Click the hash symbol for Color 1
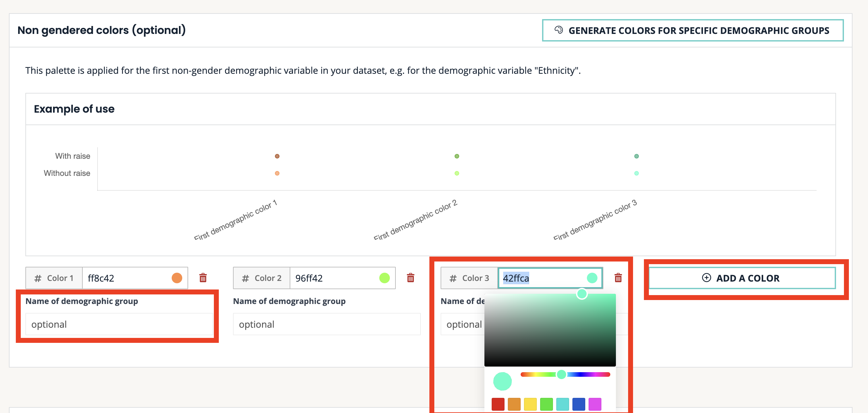This screenshot has width=868, height=413. coord(38,278)
